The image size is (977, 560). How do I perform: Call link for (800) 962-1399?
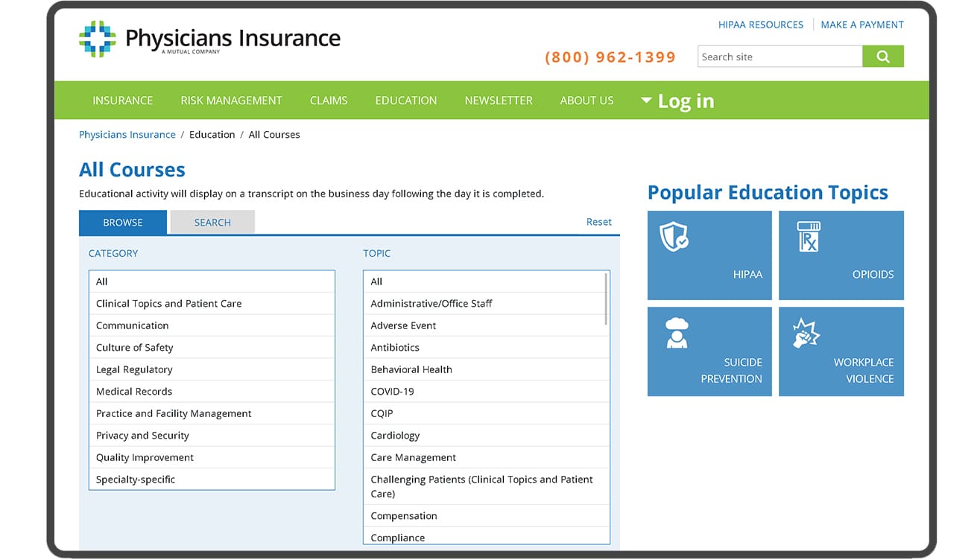pyautogui.click(x=610, y=57)
